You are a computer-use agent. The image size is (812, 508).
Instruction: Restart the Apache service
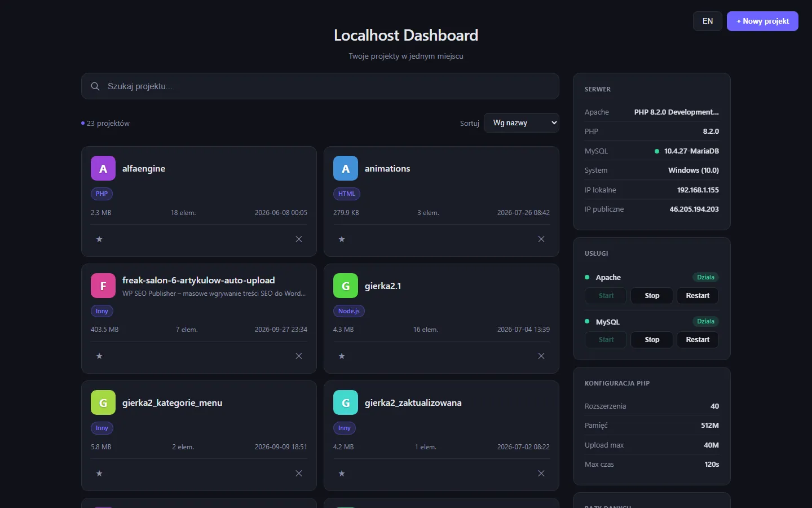[698, 296]
